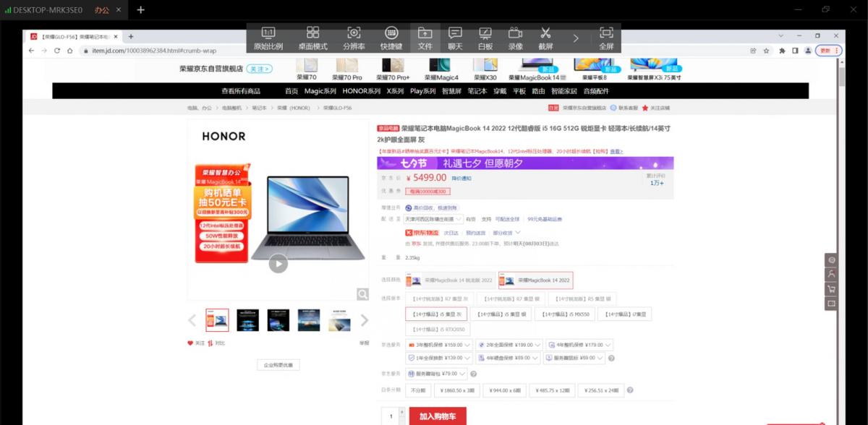This screenshot has height=425, width=868.
Task: Select the 原始比例 original ratio tool
Action: 268,38
